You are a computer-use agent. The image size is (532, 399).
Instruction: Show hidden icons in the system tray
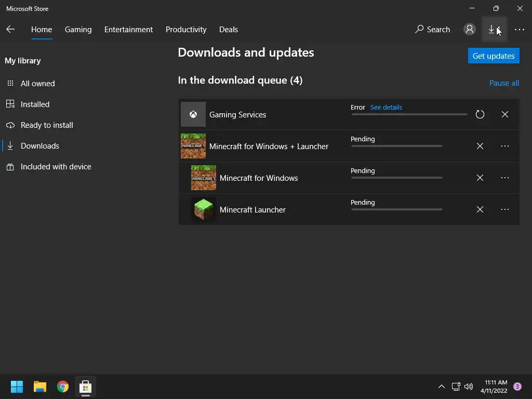point(442,387)
